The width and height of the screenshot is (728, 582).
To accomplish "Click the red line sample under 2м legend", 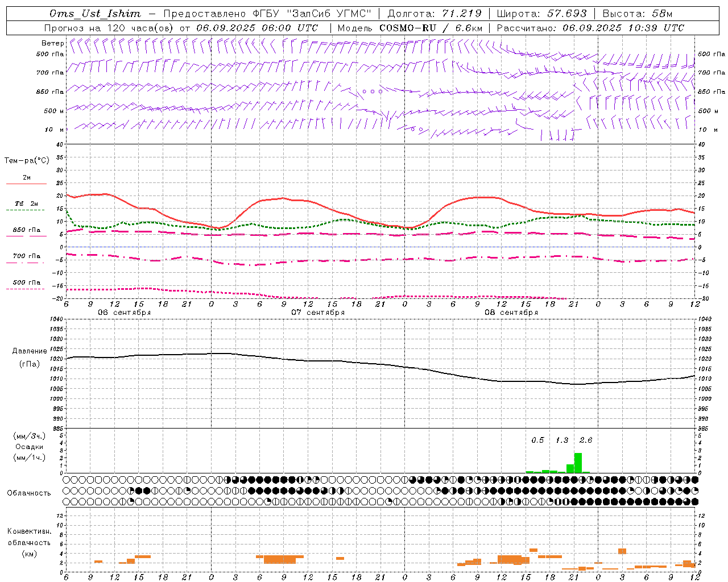I will [x=26, y=184].
